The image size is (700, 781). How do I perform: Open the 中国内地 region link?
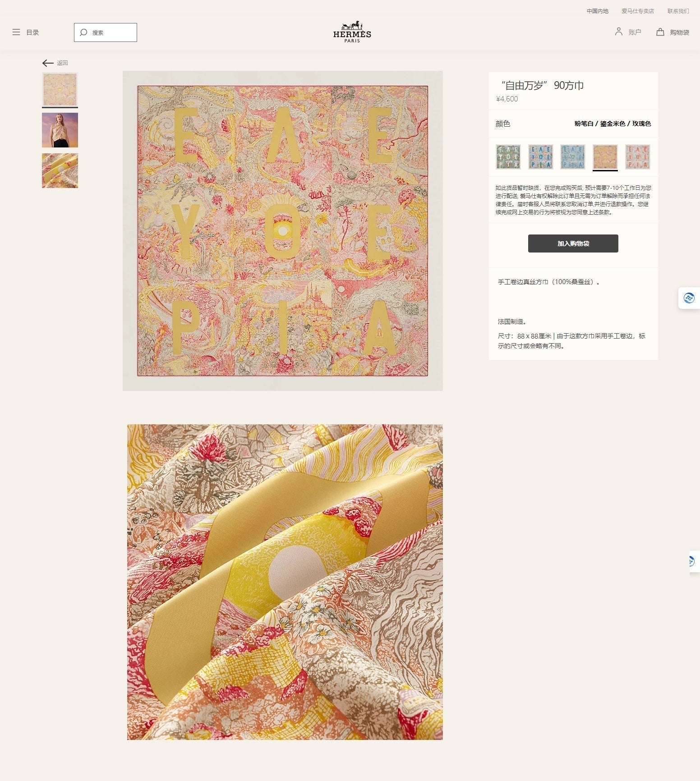click(598, 11)
